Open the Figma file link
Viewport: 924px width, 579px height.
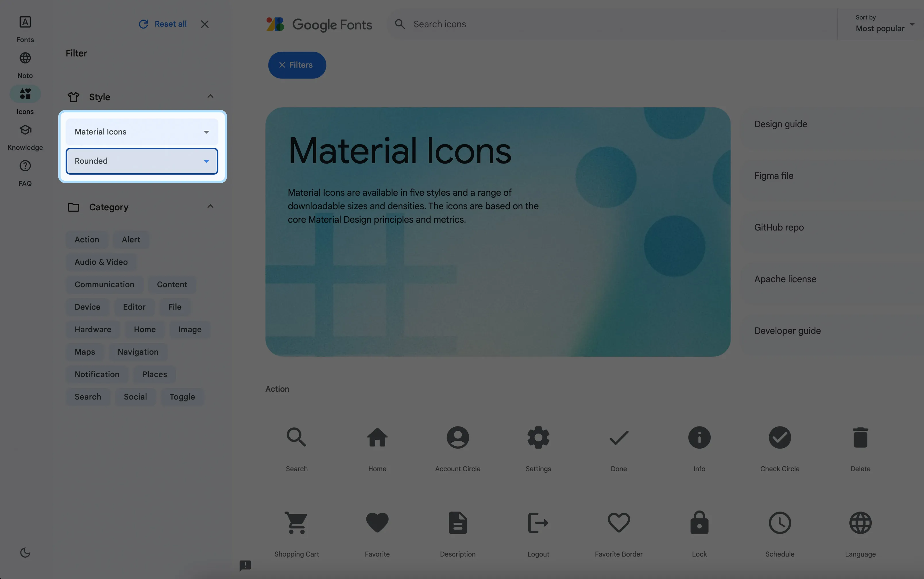pos(774,176)
